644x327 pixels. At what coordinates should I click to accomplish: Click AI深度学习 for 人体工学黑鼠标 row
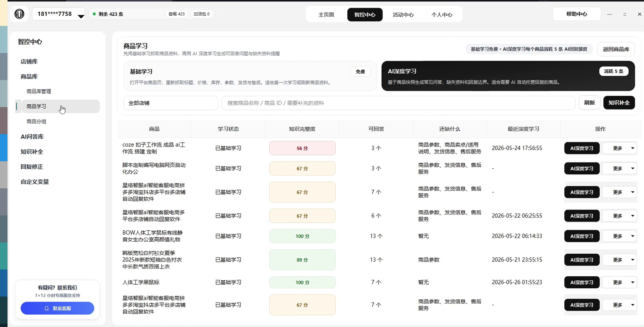click(582, 282)
